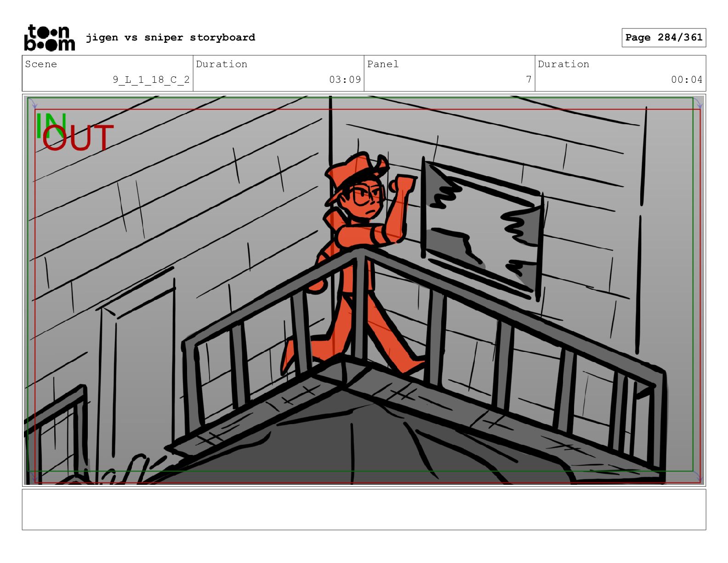This screenshot has width=728, height=563.
Task: Select the 'jigen vs sniper storyboard' title
Action: click(171, 37)
